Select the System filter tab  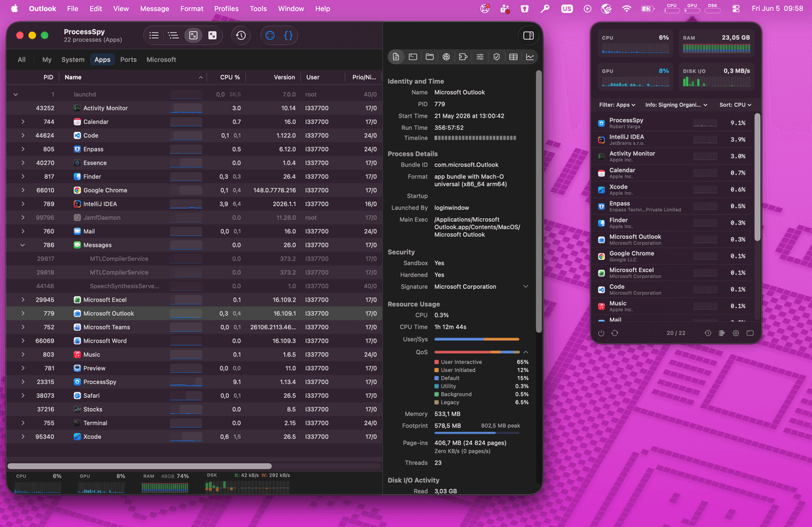[73, 60]
